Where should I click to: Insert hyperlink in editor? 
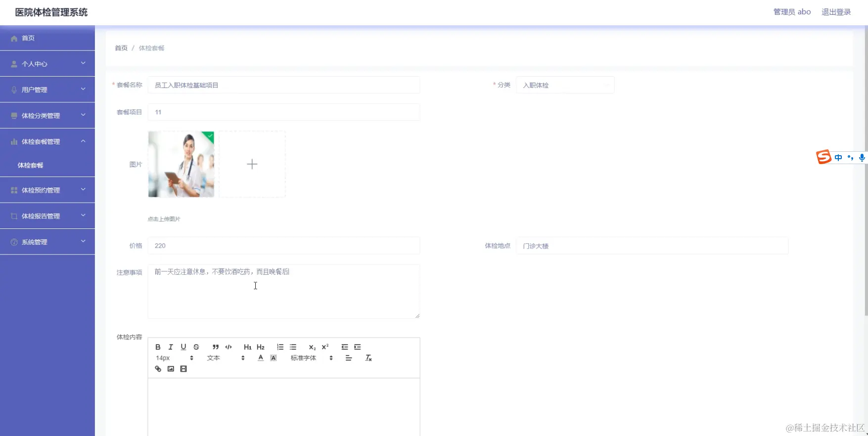pos(158,369)
